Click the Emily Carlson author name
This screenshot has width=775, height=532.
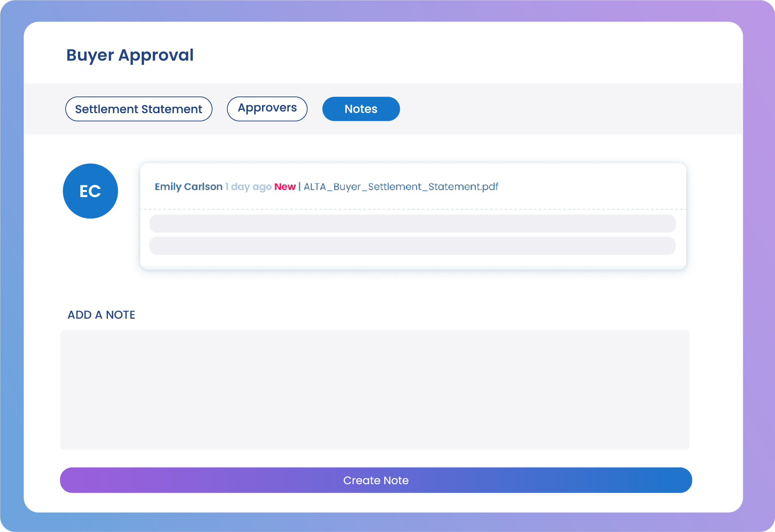click(x=188, y=187)
